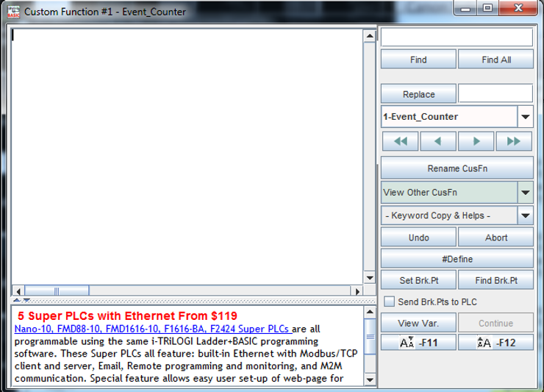Viewport: 544px width, 392px height.
Task: Minimize the Custom Function window
Action: pyautogui.click(x=465, y=8)
